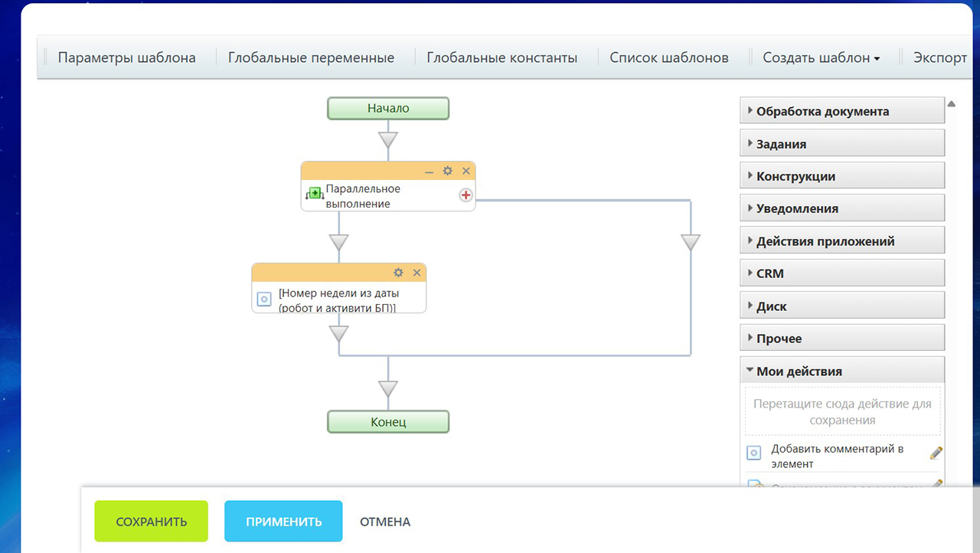Screen dimensions: 980x553
Task: Expand the CRM section
Action: (x=842, y=273)
